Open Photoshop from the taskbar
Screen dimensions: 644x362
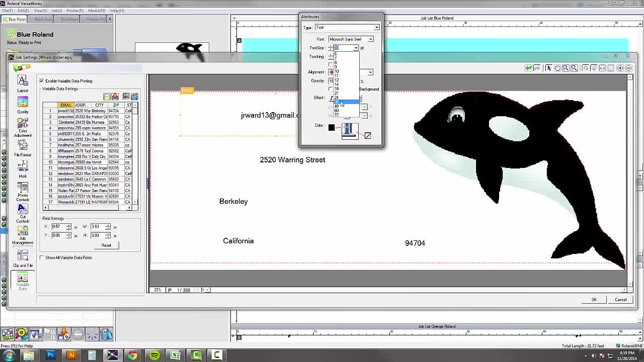[x=50, y=355]
